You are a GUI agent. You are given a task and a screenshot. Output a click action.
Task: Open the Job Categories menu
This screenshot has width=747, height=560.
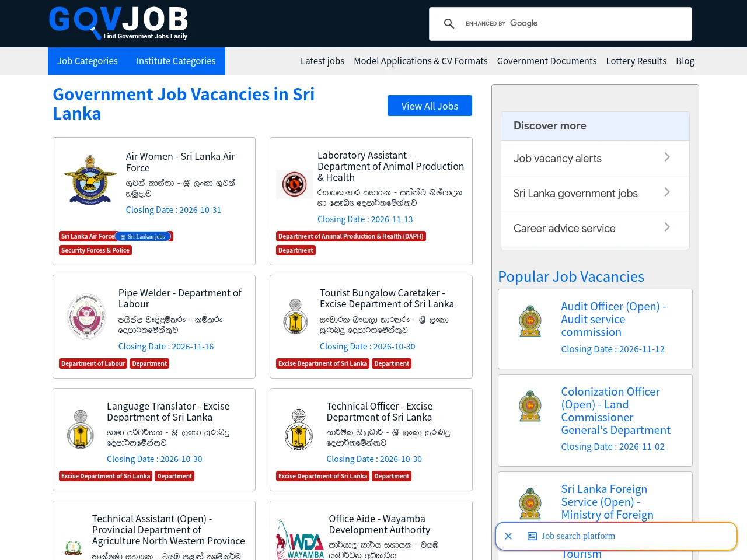88,61
